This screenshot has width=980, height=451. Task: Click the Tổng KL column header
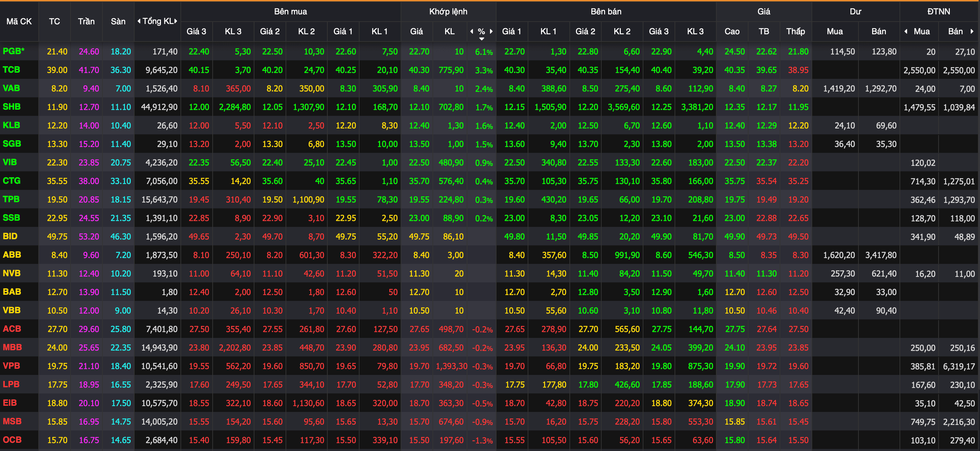click(158, 21)
